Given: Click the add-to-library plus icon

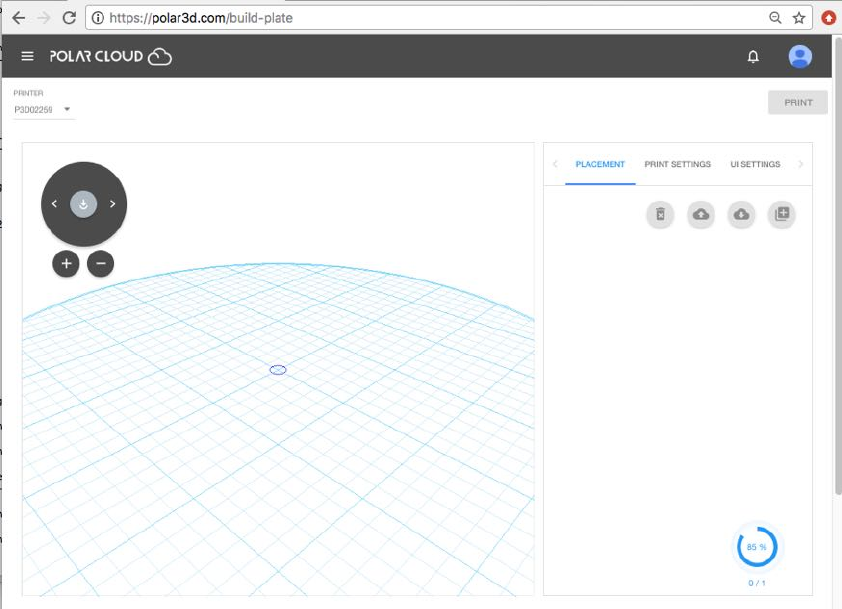Looking at the screenshot, I should point(782,214).
